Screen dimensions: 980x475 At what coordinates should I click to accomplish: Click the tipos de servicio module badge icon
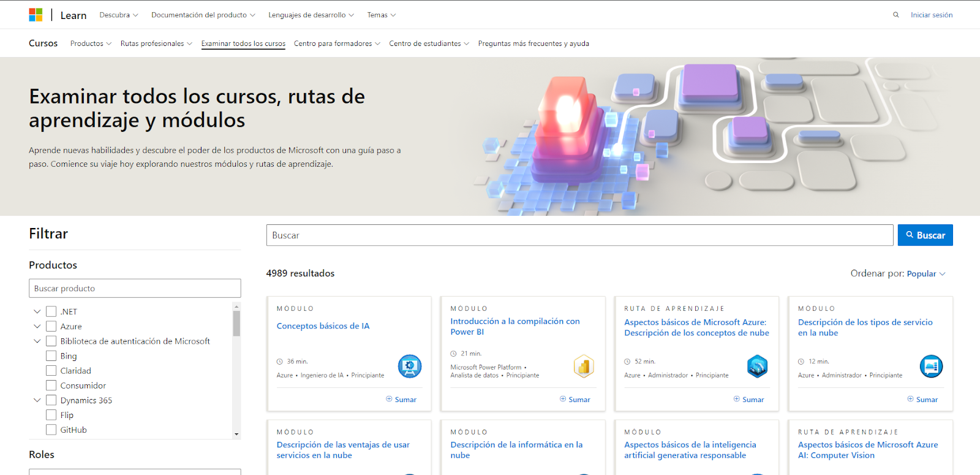[x=932, y=367]
